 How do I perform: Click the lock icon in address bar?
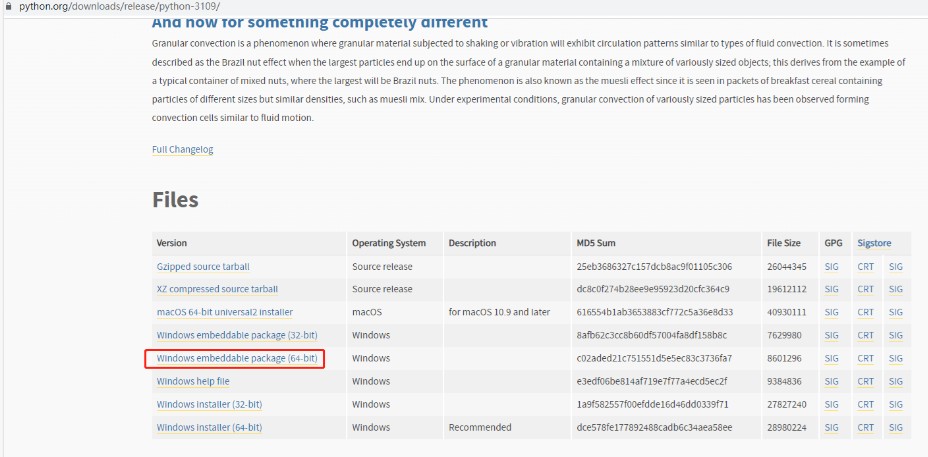9,6
